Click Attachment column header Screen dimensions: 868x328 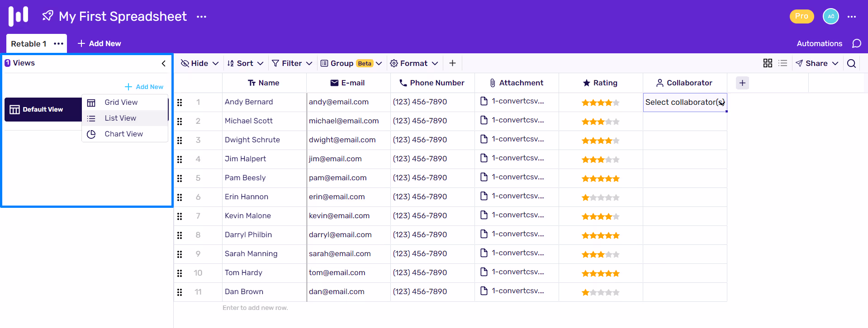(517, 83)
